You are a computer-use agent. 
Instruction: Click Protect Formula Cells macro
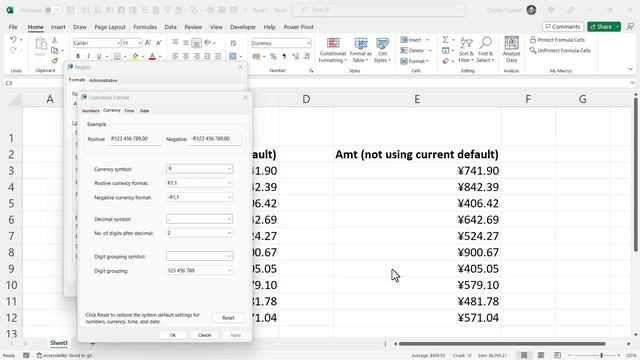click(557, 40)
